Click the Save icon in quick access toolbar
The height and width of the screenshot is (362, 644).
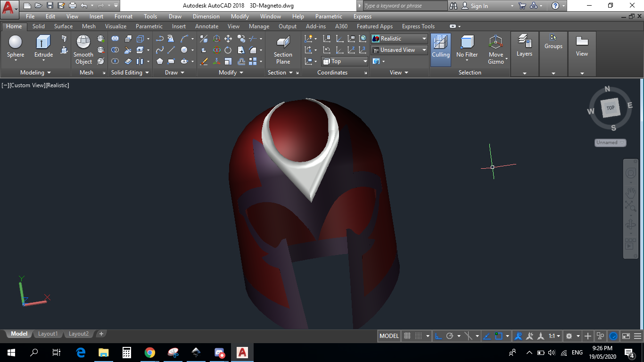coord(50,6)
